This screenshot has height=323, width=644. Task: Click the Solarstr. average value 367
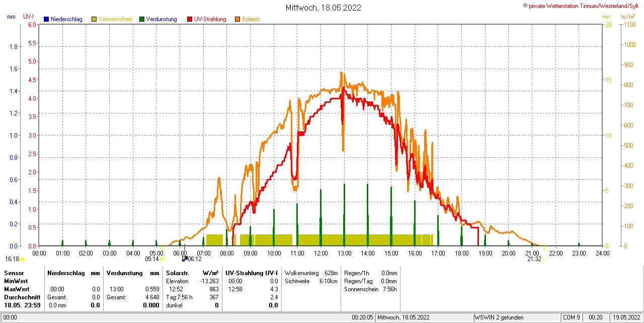click(214, 297)
